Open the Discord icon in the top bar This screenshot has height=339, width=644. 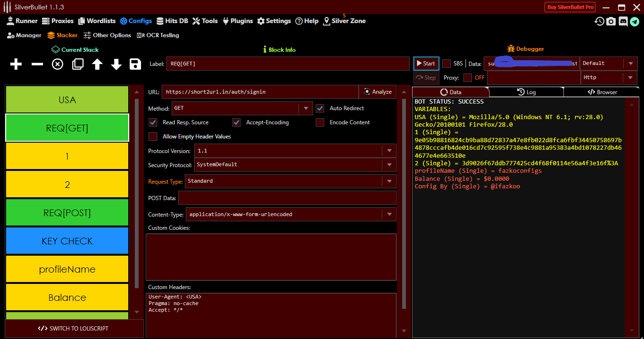623,21
